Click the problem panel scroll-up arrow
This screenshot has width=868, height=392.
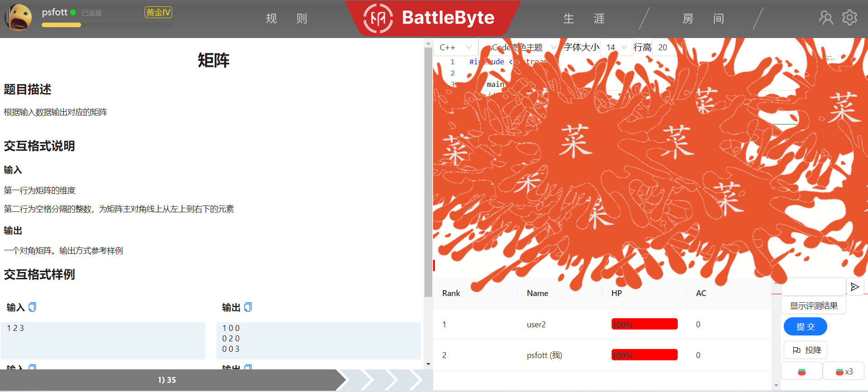point(428,43)
